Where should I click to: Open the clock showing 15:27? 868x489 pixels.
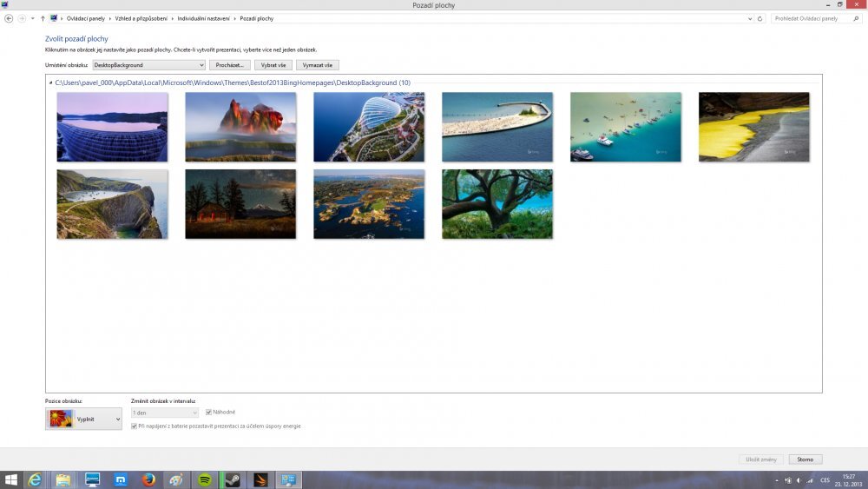pos(849,480)
